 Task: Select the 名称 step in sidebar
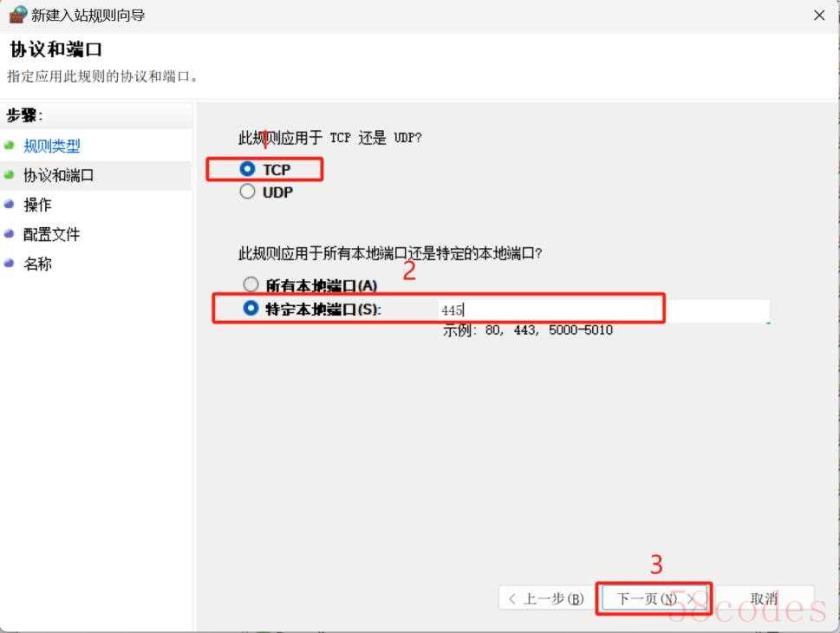(x=37, y=264)
